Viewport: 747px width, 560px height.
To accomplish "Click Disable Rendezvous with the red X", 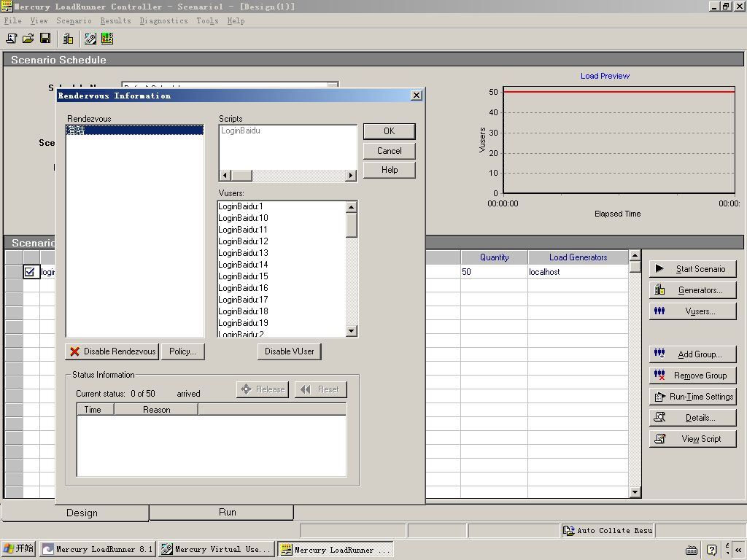I will (112, 351).
